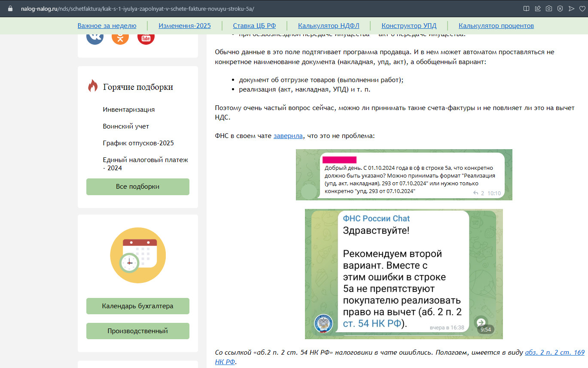Click the Все подборки button
The image size is (588, 368).
tap(137, 187)
